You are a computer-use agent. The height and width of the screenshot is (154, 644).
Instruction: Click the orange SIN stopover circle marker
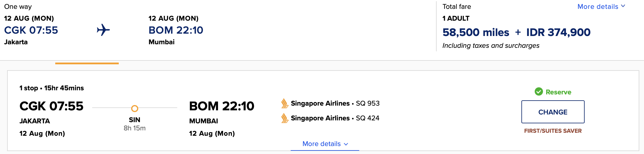point(134,109)
